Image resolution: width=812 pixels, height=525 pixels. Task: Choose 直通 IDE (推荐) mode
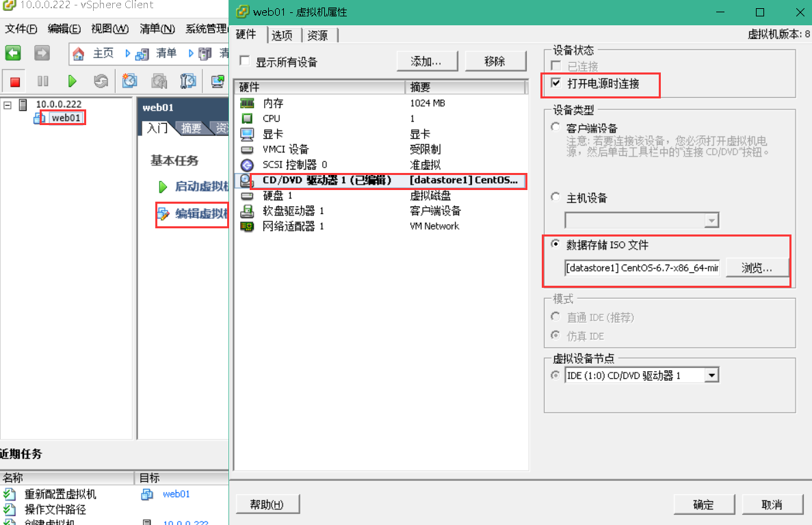[555, 316]
